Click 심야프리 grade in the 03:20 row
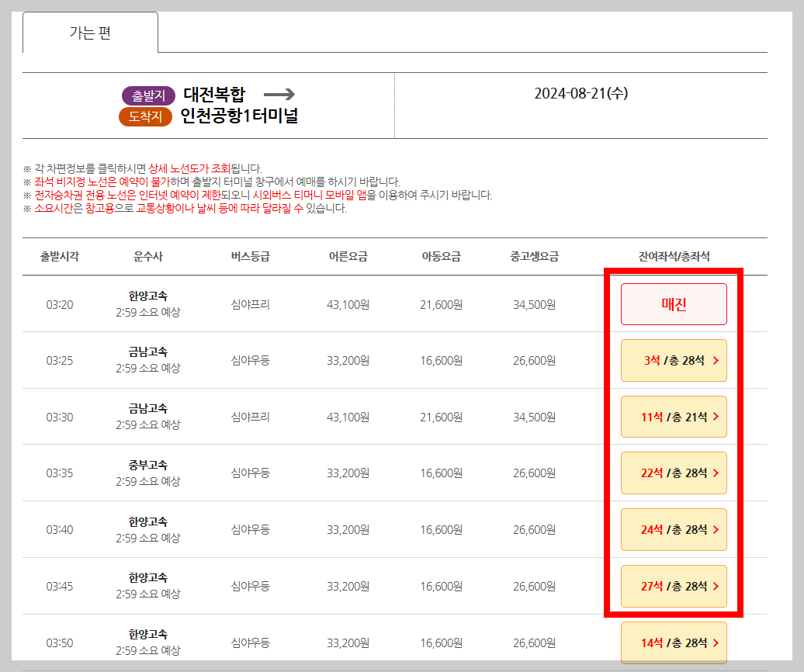This screenshot has width=804, height=672. click(250, 304)
